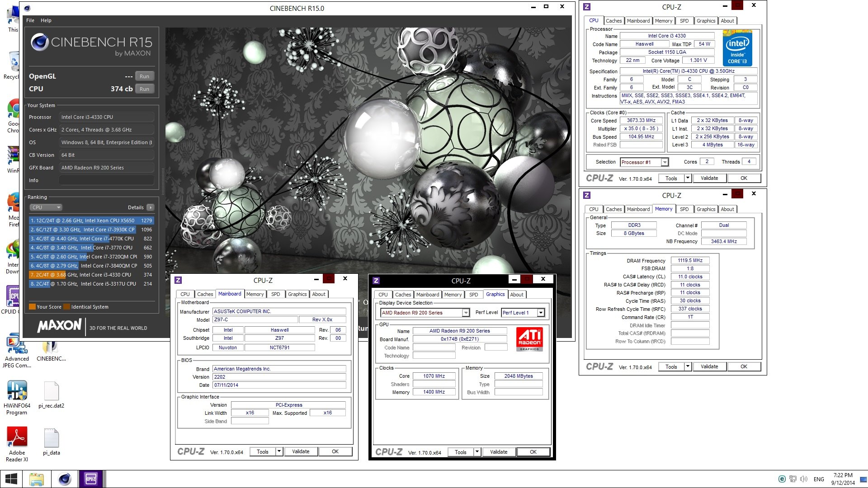This screenshot has height=488, width=868.
Task: Open the ranking CPU dropdown
Action: pos(46,207)
